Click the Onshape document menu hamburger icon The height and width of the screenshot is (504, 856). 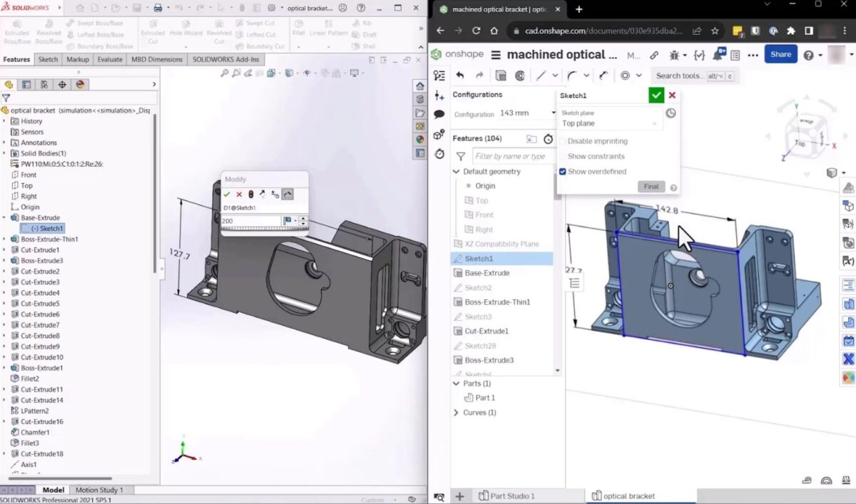[494, 55]
